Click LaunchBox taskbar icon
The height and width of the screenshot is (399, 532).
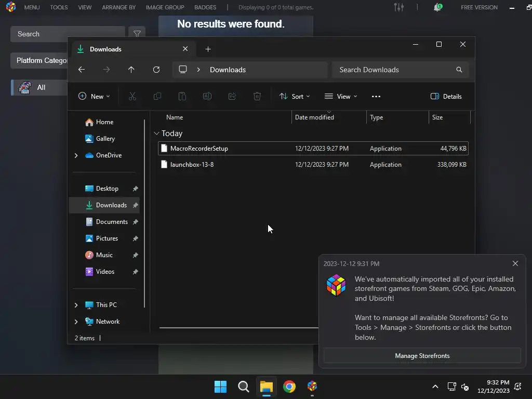coord(312,386)
